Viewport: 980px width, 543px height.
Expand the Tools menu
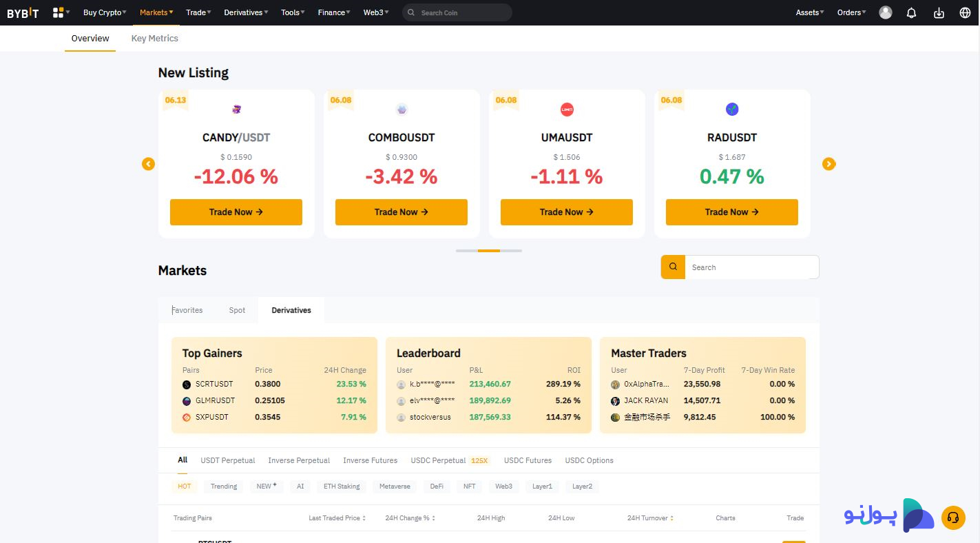coord(293,12)
